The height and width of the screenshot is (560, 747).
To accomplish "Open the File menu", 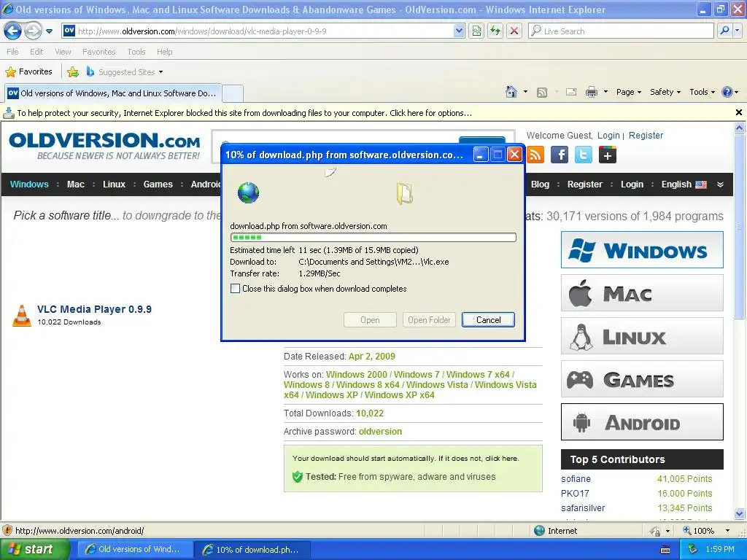I will pyautogui.click(x=13, y=52).
